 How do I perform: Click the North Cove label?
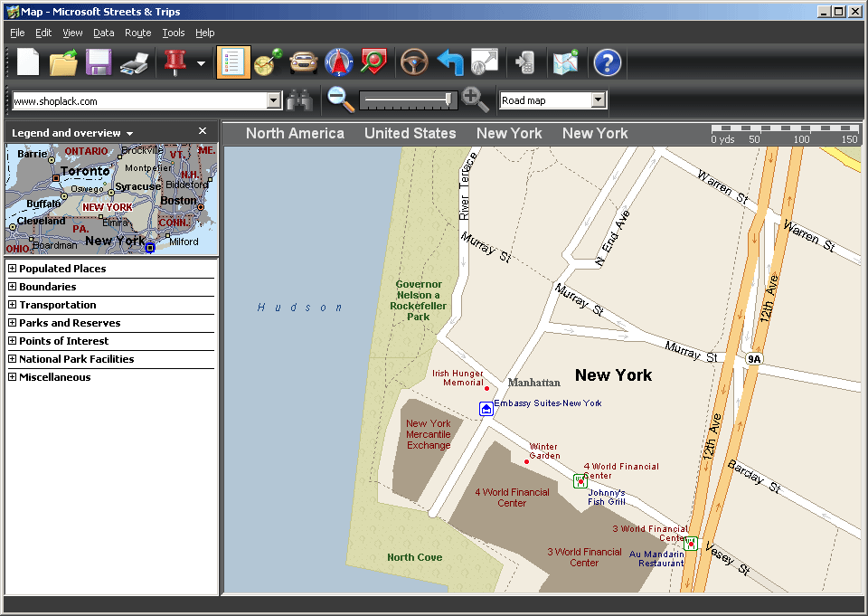click(415, 557)
